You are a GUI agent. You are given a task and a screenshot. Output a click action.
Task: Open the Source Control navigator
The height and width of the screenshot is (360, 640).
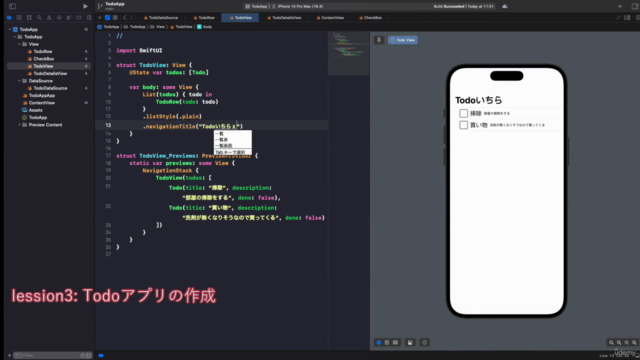point(19,18)
